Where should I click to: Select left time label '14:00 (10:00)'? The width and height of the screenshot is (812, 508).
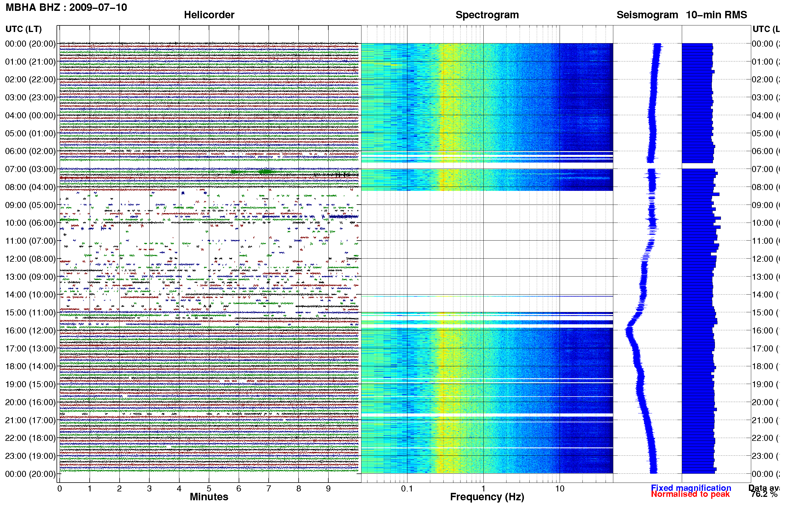[30, 295]
